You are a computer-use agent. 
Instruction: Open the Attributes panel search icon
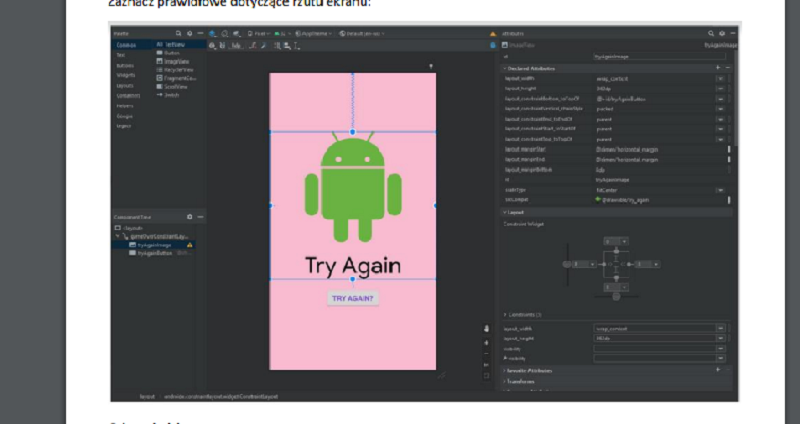tap(711, 34)
